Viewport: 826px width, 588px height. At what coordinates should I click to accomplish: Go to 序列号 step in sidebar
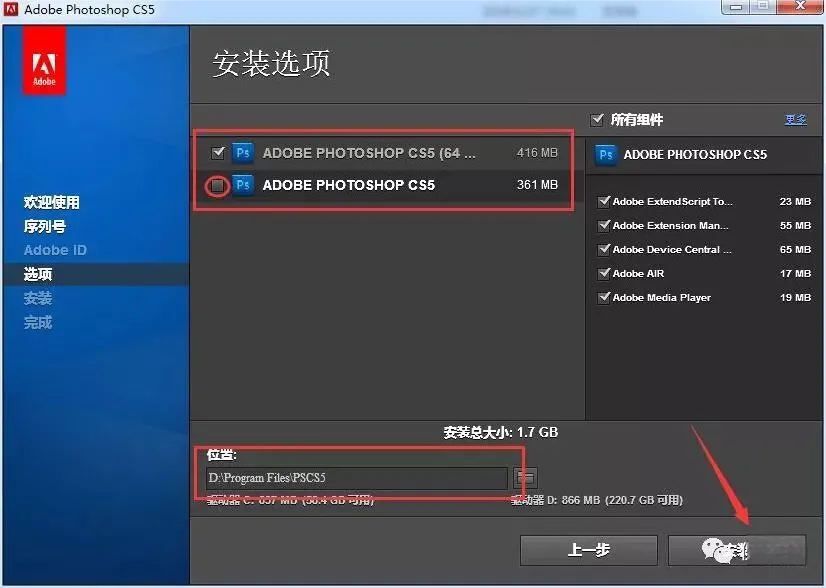(x=45, y=227)
